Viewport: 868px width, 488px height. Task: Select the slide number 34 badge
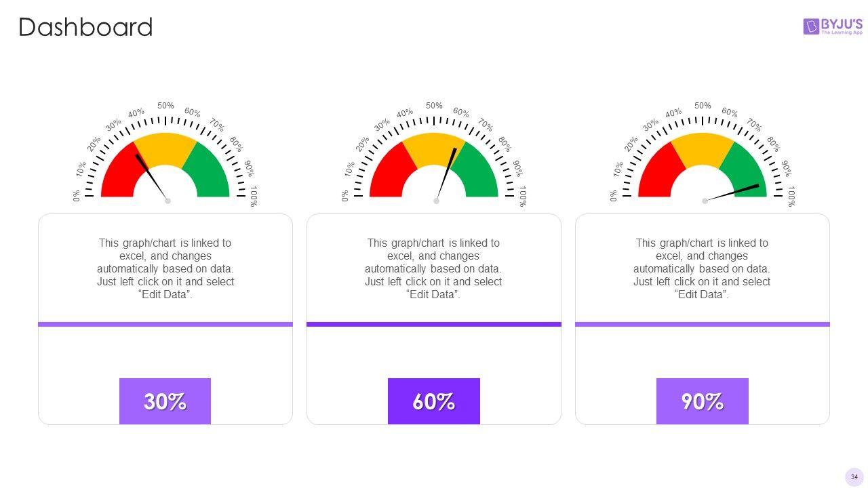coord(854,477)
